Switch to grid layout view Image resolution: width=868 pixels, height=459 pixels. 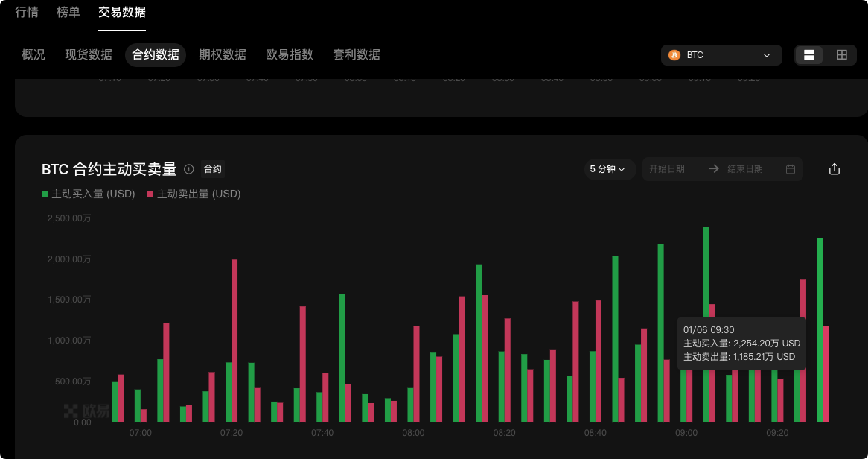pos(842,55)
